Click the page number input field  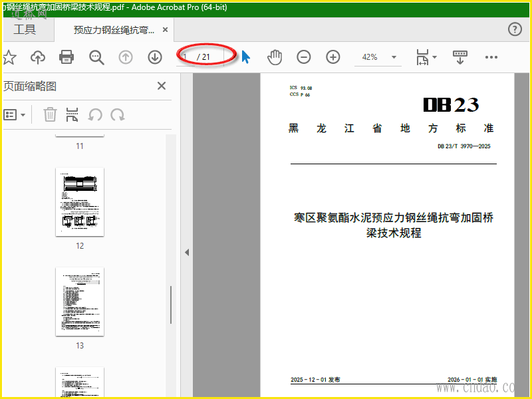coord(186,57)
